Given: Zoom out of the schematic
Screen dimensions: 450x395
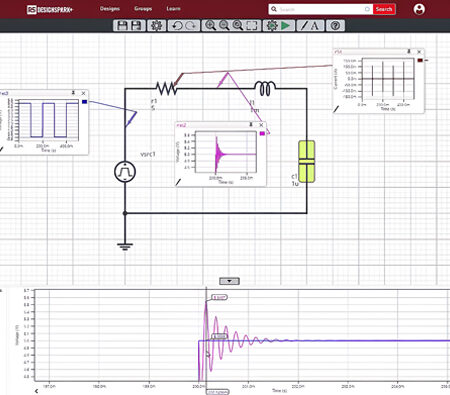Looking at the screenshot, I should coord(224,26).
